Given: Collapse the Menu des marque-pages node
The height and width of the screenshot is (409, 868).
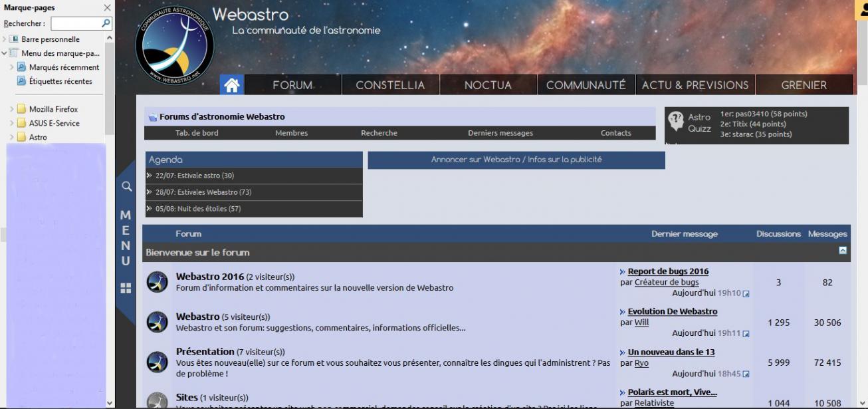Looking at the screenshot, I should click(x=4, y=53).
